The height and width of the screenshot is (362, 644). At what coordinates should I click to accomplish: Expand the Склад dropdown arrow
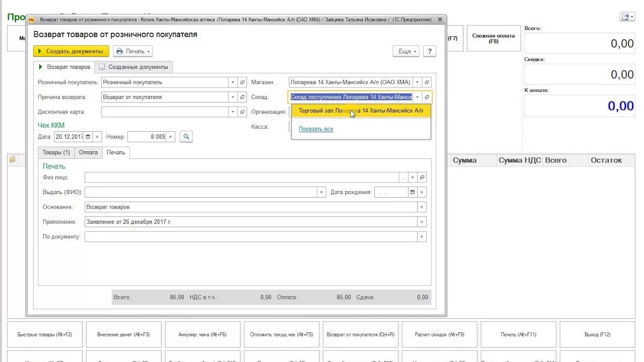pyautogui.click(x=417, y=97)
